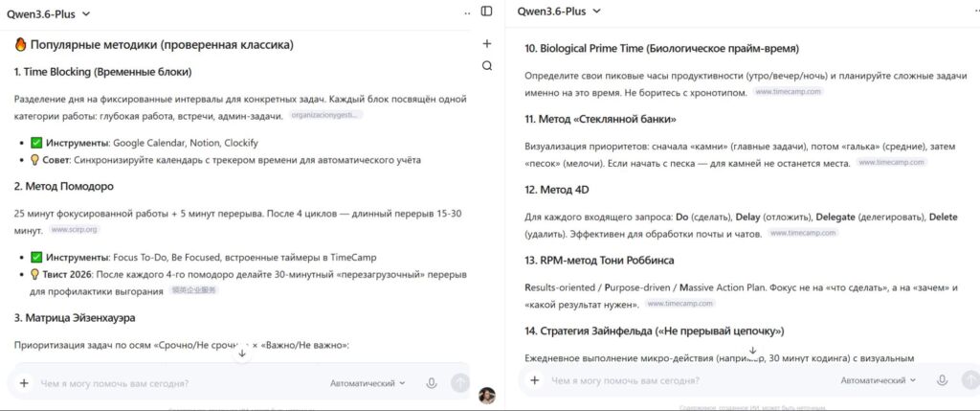
Task: Activate microphone in the right chat
Action: [942, 380]
